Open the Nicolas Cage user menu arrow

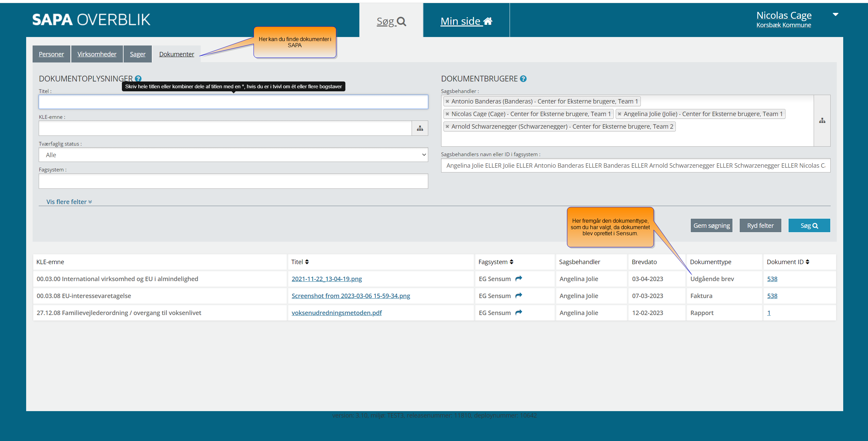pyautogui.click(x=835, y=15)
